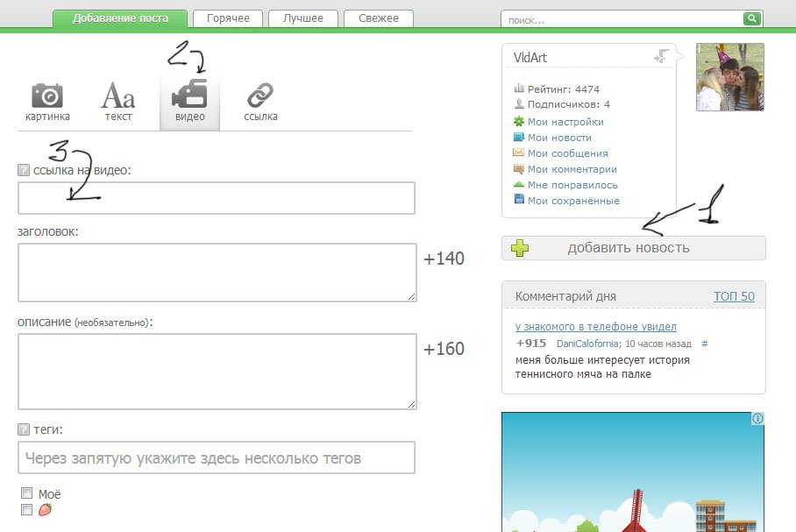Screen dimensions: 796x532
Task: Choose the текст post type icon
Action: click(x=117, y=96)
